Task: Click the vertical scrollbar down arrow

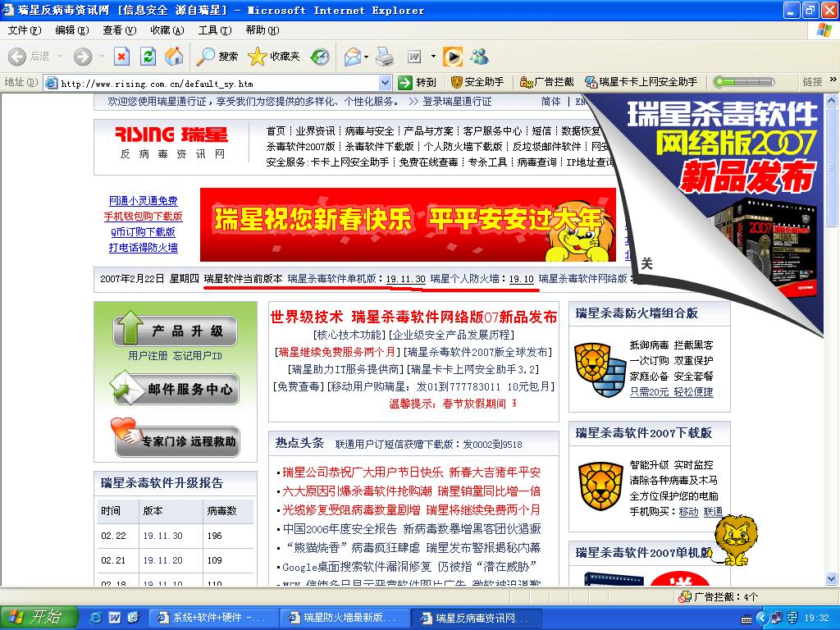Action: tap(832, 578)
